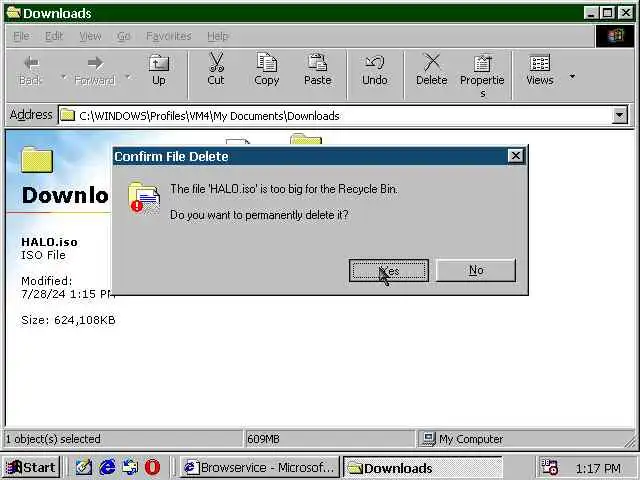Click the Size: 624,108KB text
The width and height of the screenshot is (640, 480).
pos(68,320)
